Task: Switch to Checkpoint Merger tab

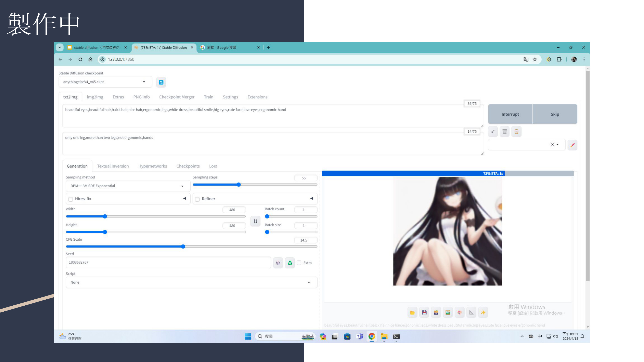Action: tap(176, 97)
